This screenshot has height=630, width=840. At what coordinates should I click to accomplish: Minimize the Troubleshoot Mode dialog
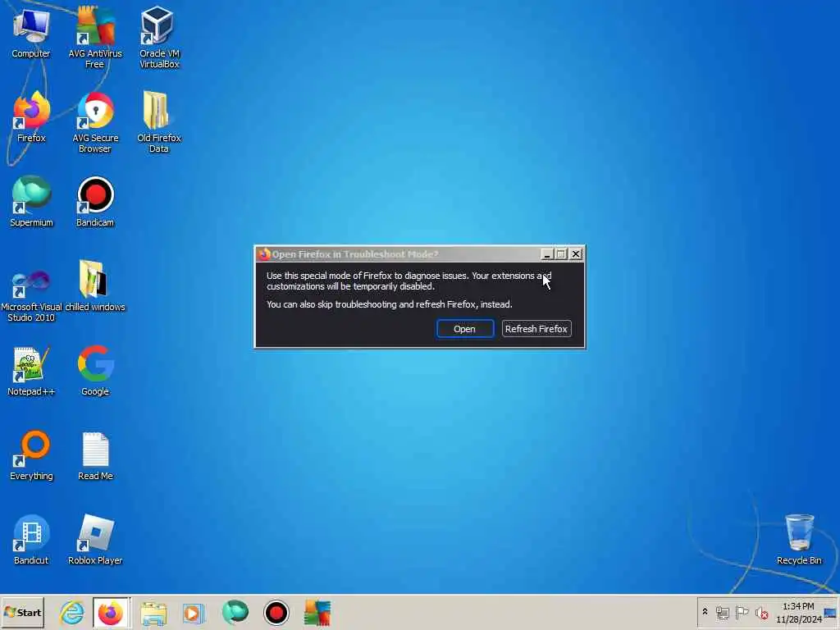point(546,254)
